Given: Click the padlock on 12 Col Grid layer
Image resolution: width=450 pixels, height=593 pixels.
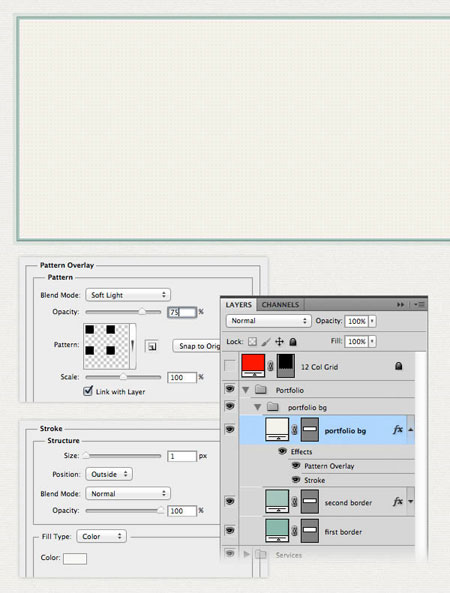Looking at the screenshot, I should tap(399, 366).
